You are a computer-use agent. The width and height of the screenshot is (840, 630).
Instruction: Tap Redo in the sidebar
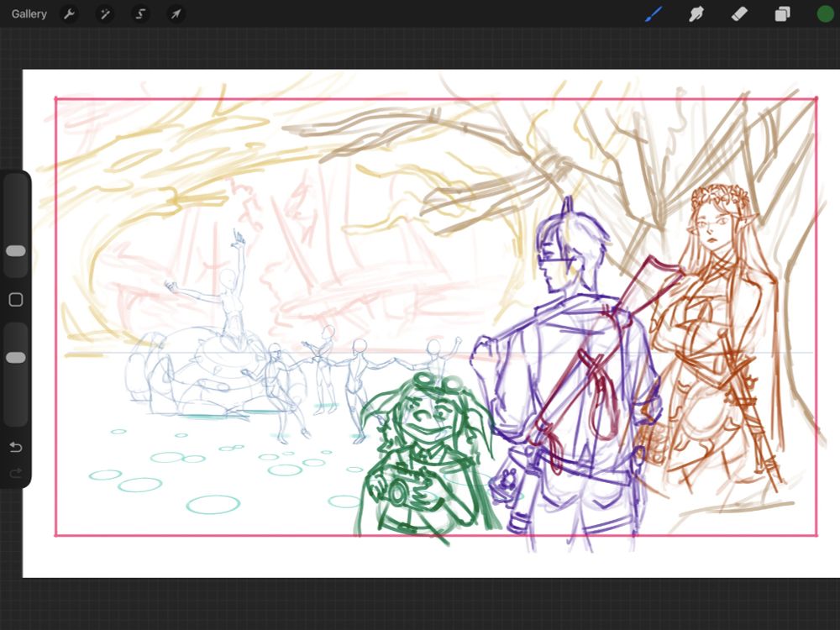15,472
